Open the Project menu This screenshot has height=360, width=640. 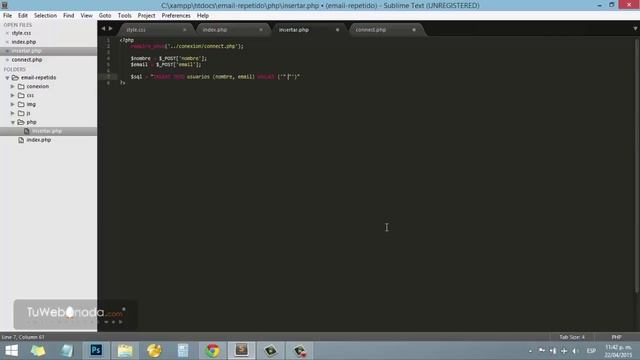[147, 16]
